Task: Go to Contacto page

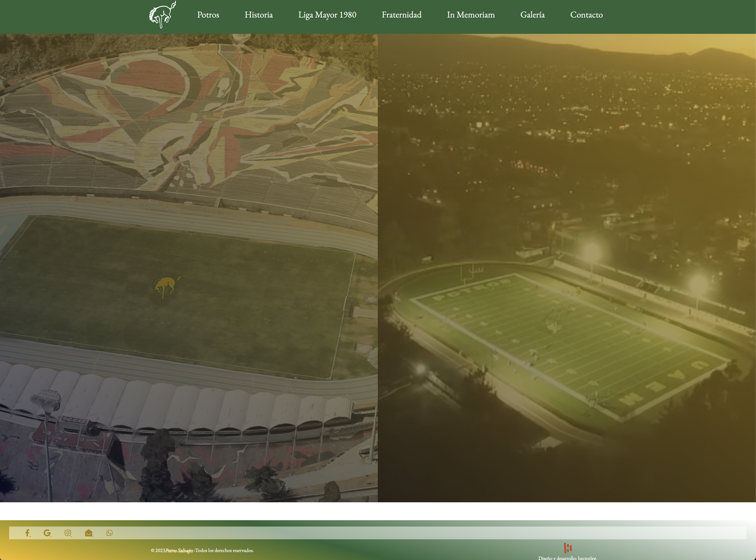Action: pyautogui.click(x=586, y=15)
